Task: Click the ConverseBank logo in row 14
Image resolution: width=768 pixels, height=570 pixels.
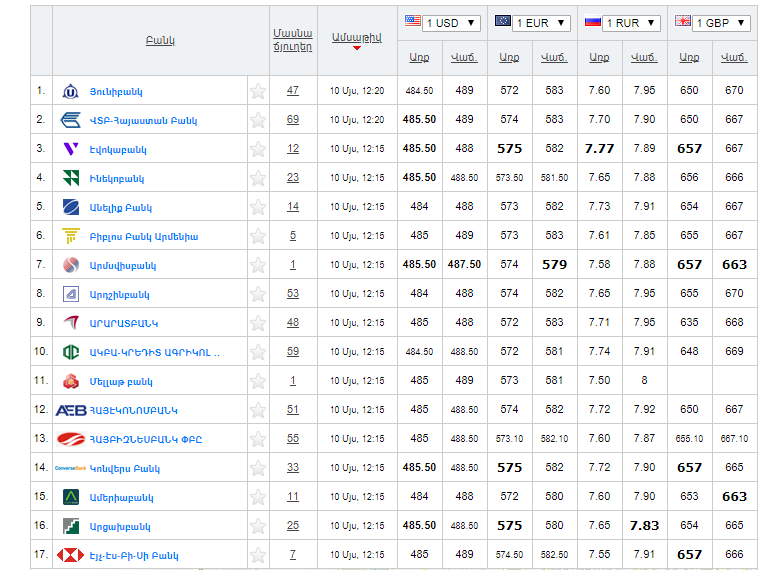Action: coord(71,468)
